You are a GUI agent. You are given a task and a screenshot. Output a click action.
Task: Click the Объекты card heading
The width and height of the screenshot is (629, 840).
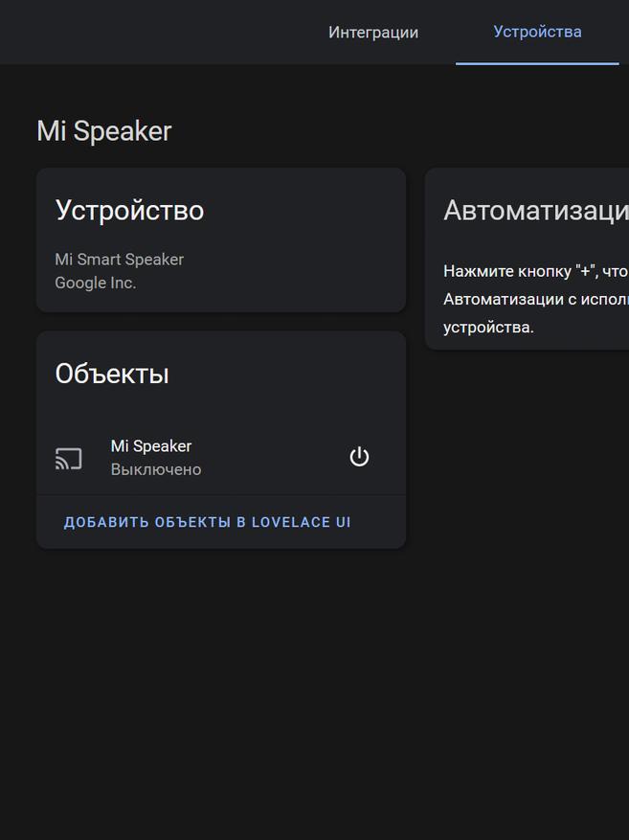[112, 374]
